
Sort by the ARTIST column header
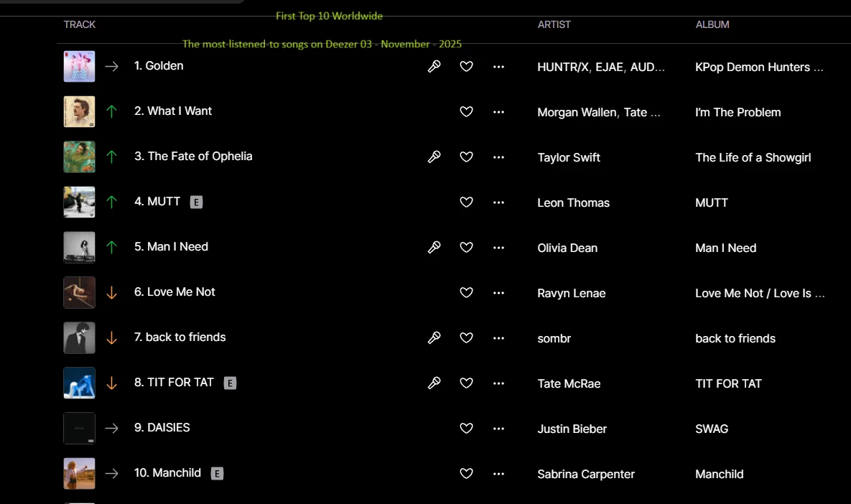click(554, 24)
